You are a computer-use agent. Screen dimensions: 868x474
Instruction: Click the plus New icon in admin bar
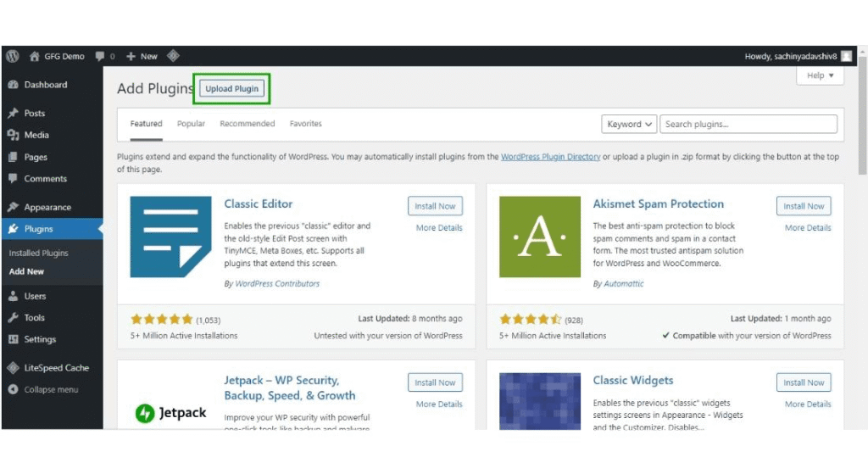pos(131,56)
